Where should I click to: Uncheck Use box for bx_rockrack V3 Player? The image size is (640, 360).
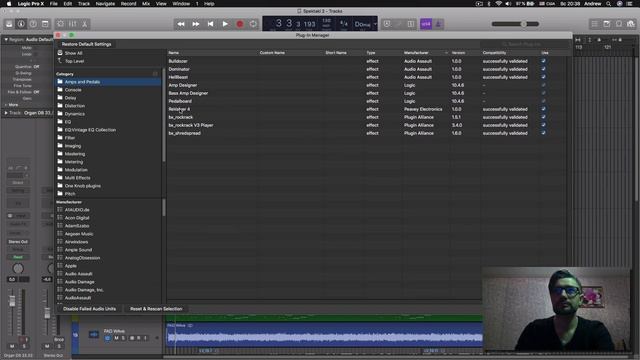click(x=543, y=125)
